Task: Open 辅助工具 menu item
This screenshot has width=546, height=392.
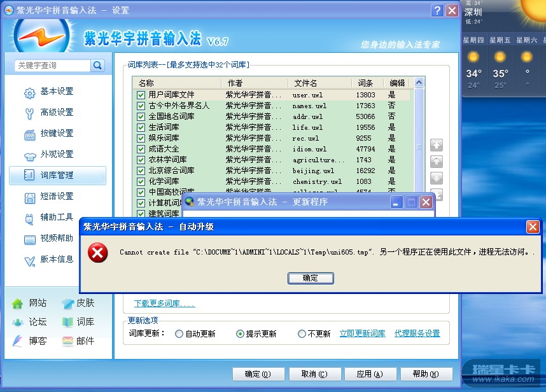Action: click(57, 217)
